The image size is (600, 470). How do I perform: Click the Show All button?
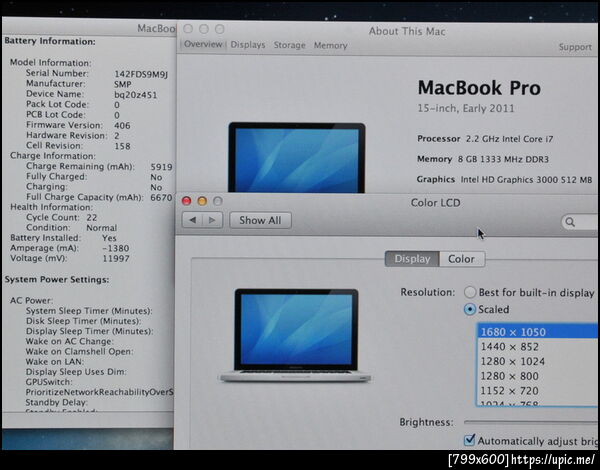click(x=260, y=220)
